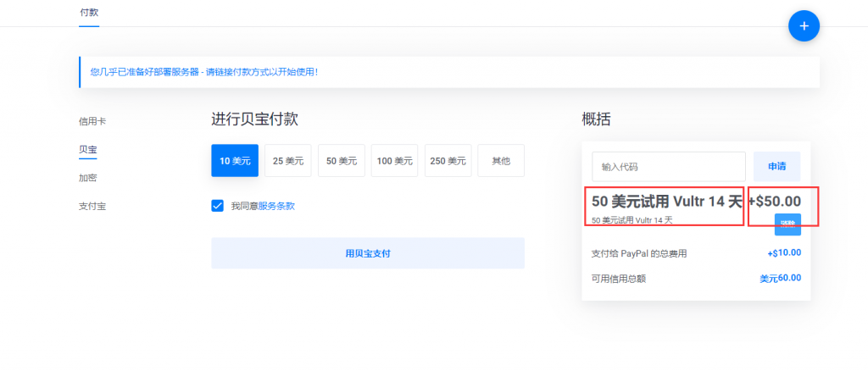Click the 美元60.00 available credit total
This screenshot has height=371, width=868.
pos(780,278)
